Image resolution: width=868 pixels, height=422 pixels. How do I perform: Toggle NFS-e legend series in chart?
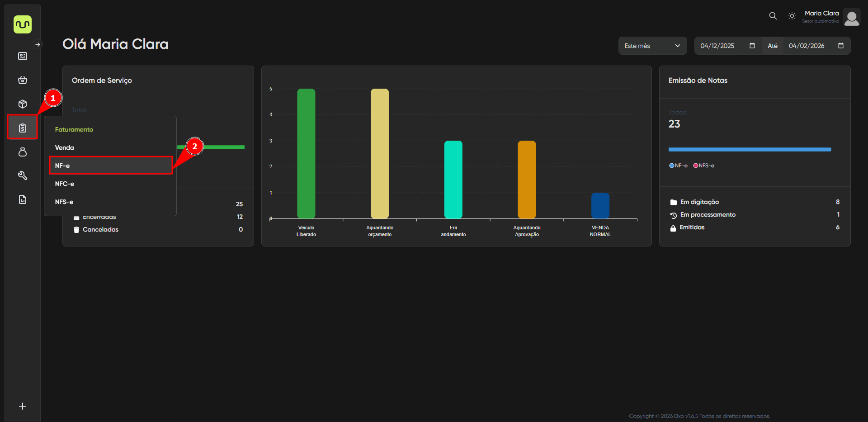click(704, 166)
